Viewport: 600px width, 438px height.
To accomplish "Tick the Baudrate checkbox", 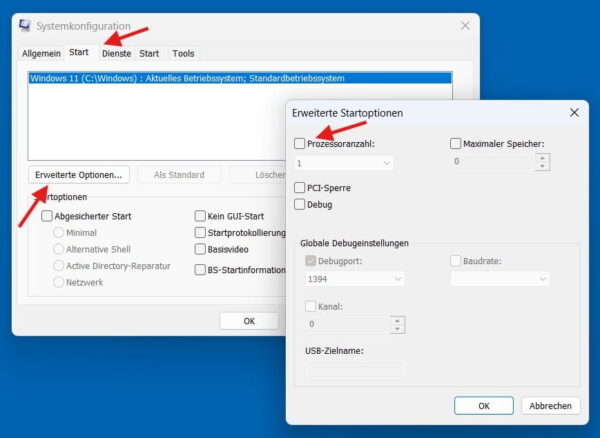I will coord(455,261).
